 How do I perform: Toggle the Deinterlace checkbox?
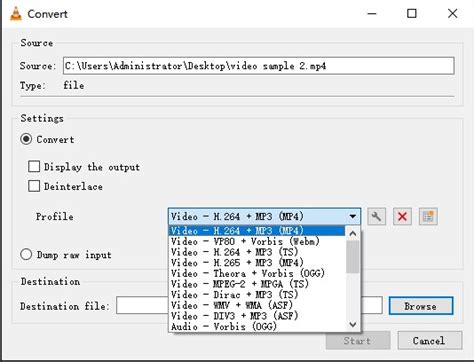point(34,186)
